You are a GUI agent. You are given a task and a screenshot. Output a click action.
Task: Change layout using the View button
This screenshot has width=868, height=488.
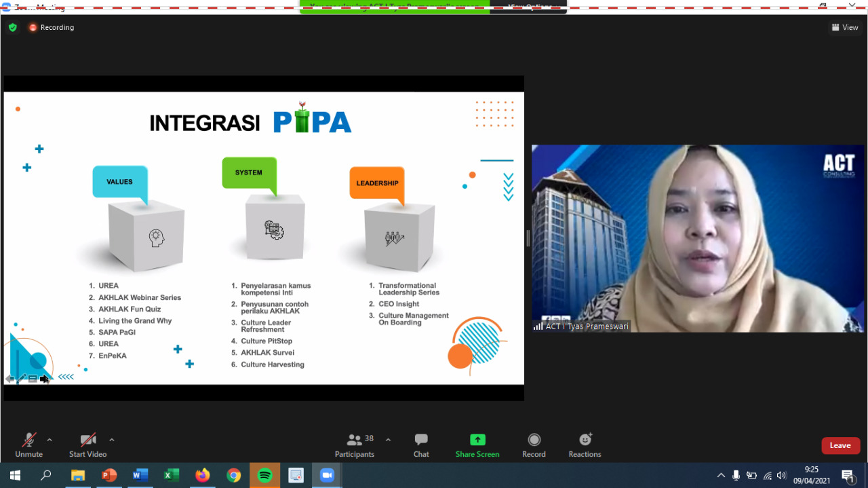pos(845,28)
